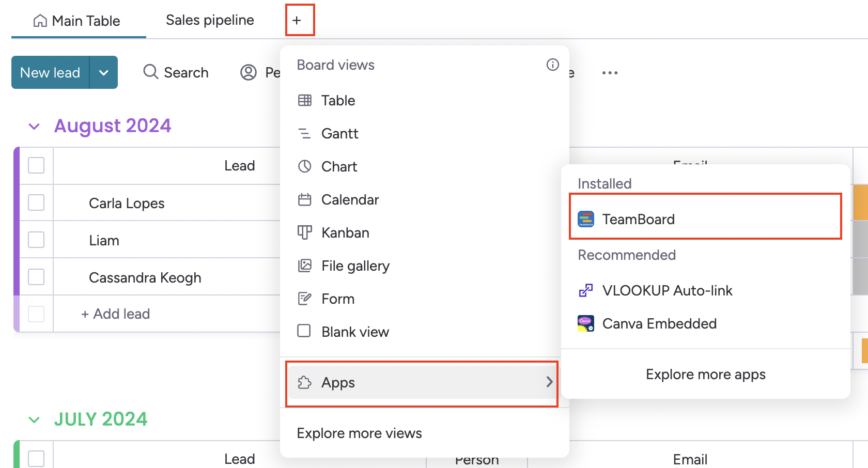Collapse the JULY 2024 group chevron
This screenshot has height=468, width=868.
tap(34, 420)
